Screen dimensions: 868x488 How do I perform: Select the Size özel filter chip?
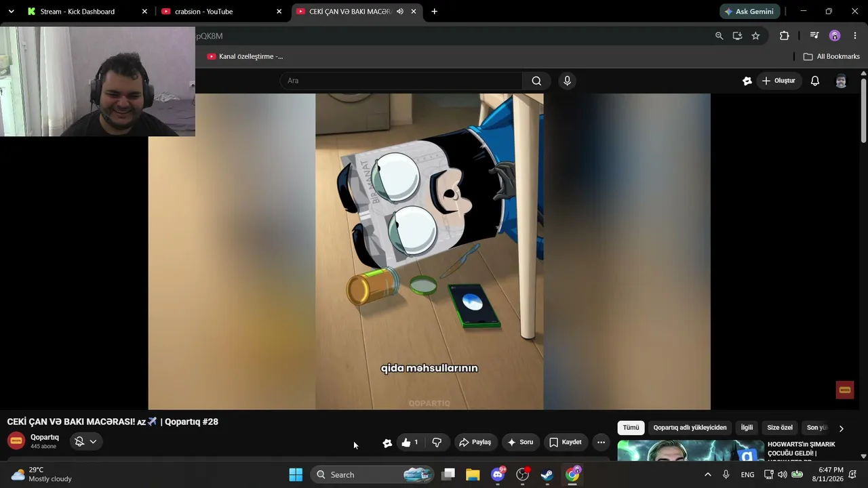tap(780, 428)
